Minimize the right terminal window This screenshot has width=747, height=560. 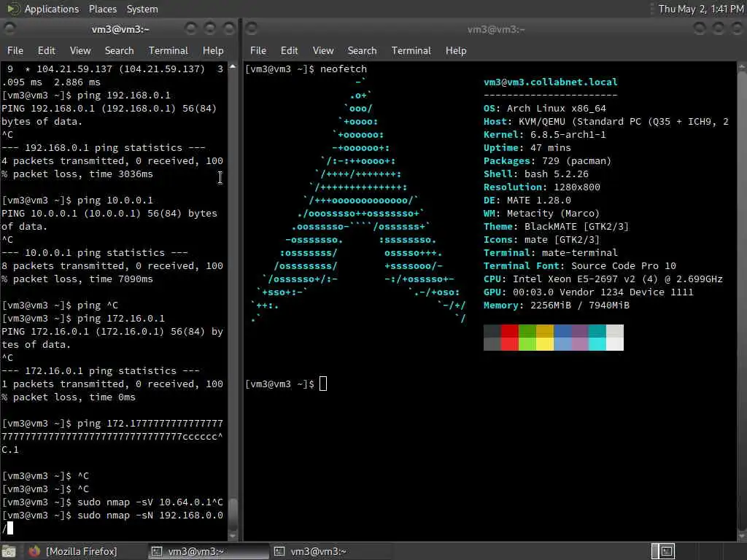pyautogui.click(x=700, y=28)
